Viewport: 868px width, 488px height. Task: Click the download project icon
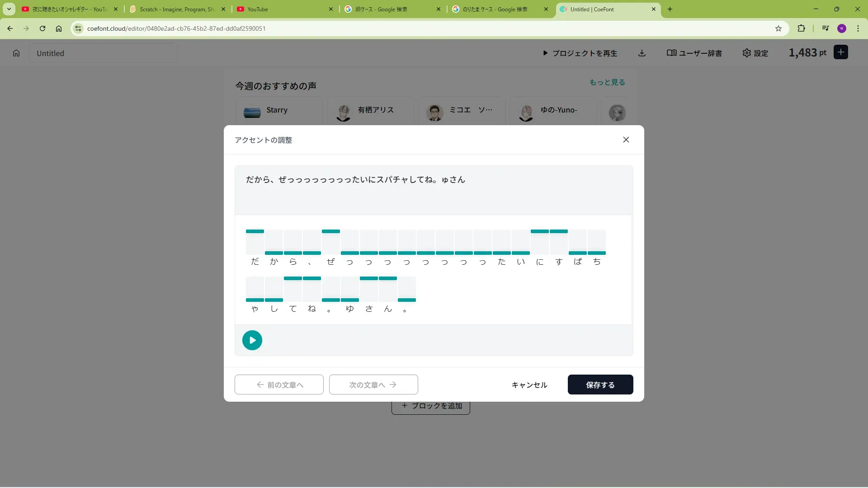(642, 53)
